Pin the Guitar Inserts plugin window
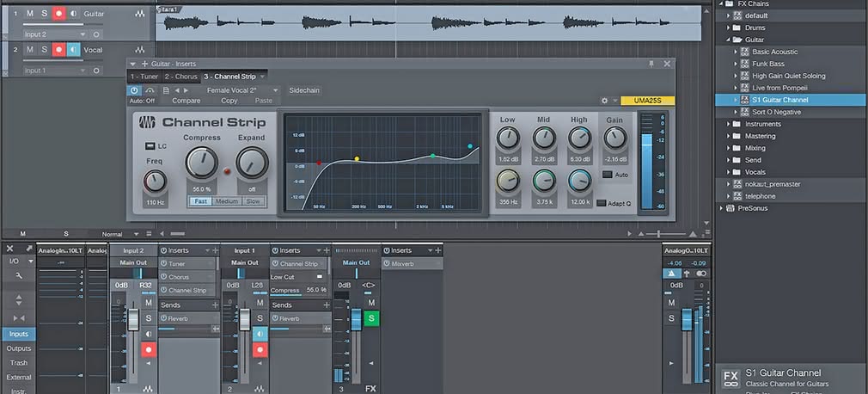 click(x=651, y=64)
